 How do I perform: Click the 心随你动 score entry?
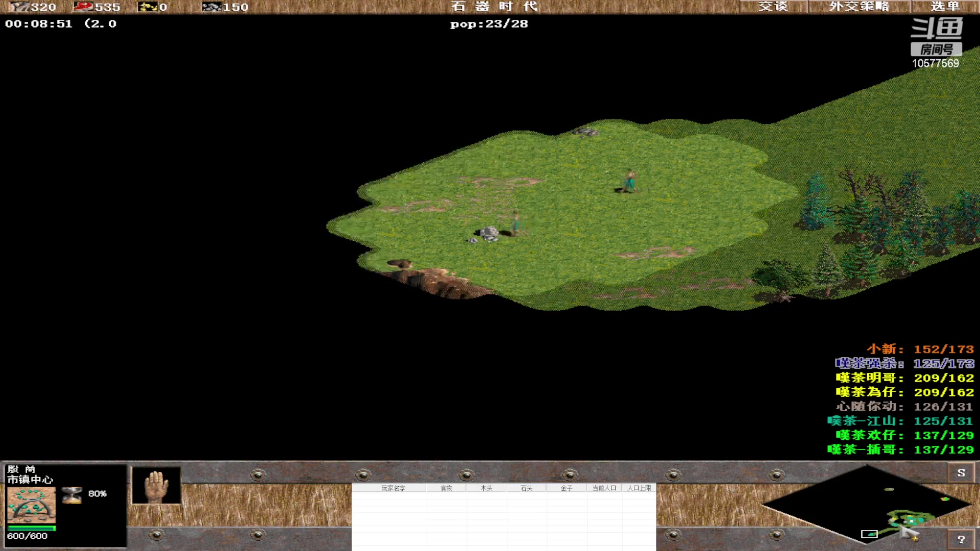click(904, 406)
